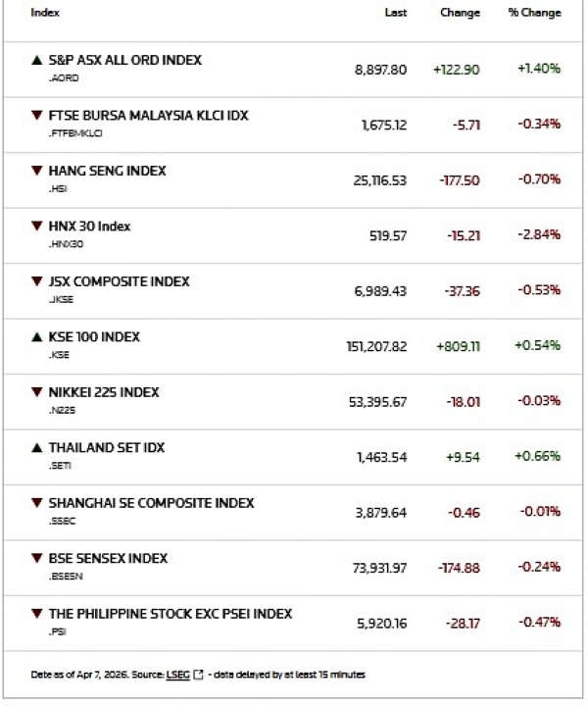Screen dimensions: 588x706
Task: Open the HNX 30 Index entry
Action: tap(89, 227)
